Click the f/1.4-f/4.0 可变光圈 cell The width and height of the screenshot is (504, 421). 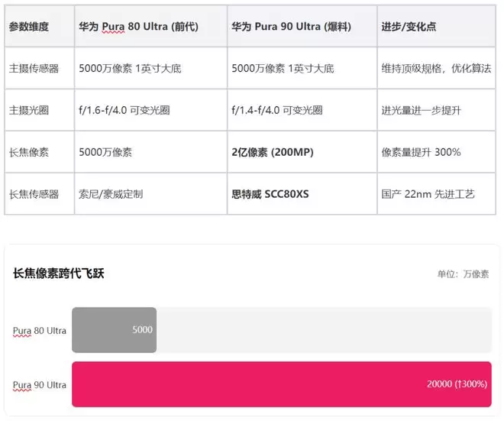276,111
